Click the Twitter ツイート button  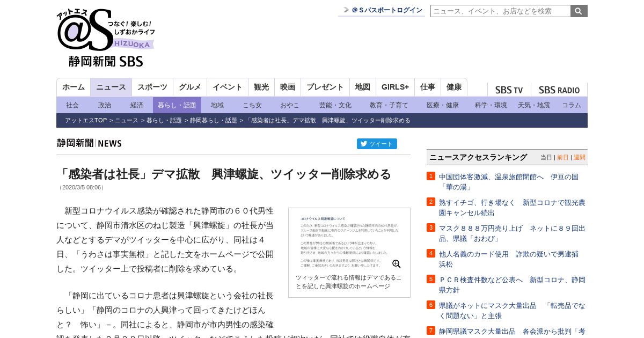tap(377, 144)
